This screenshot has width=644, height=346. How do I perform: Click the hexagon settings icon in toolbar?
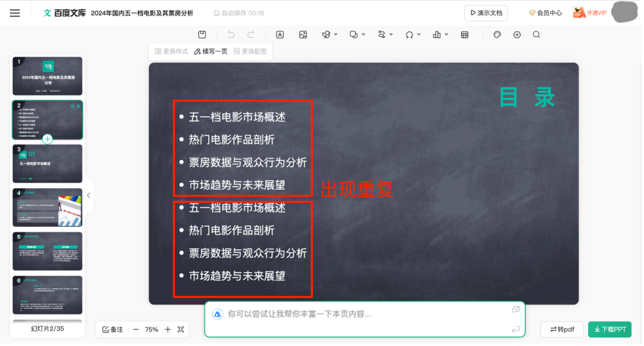tap(516, 35)
